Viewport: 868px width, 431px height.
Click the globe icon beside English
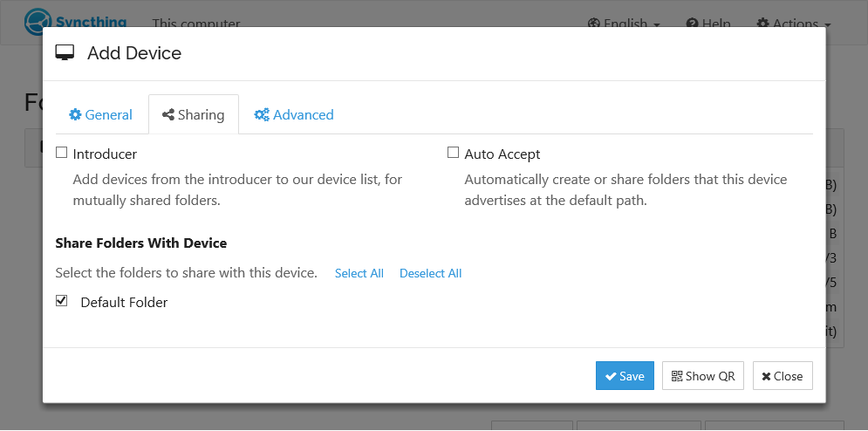coord(594,24)
